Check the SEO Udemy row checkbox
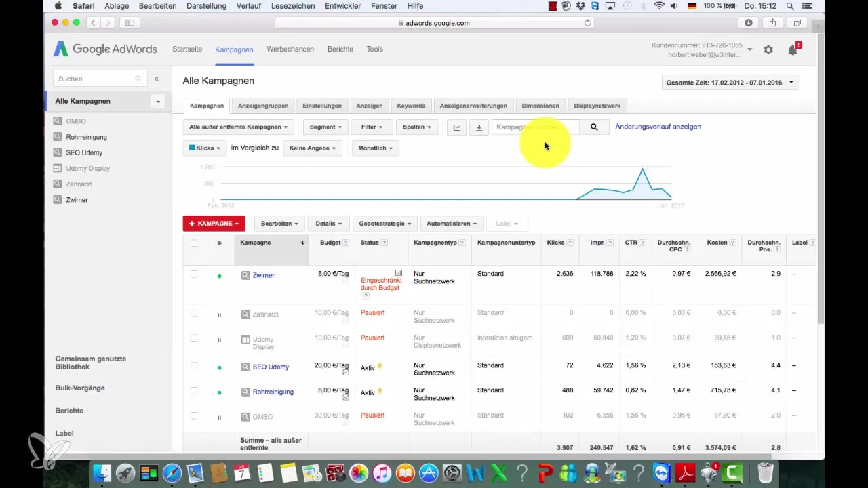The height and width of the screenshot is (488, 868). (x=194, y=366)
